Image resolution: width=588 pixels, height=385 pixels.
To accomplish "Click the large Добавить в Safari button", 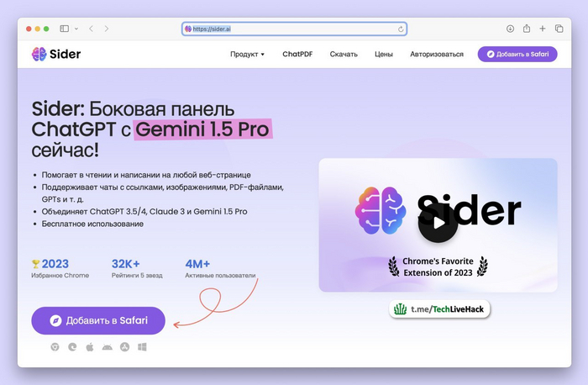I will click(98, 320).
